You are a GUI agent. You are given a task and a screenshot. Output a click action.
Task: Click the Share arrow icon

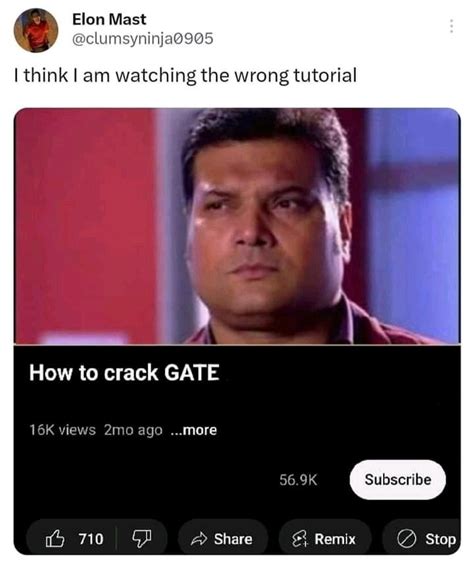[x=199, y=539]
